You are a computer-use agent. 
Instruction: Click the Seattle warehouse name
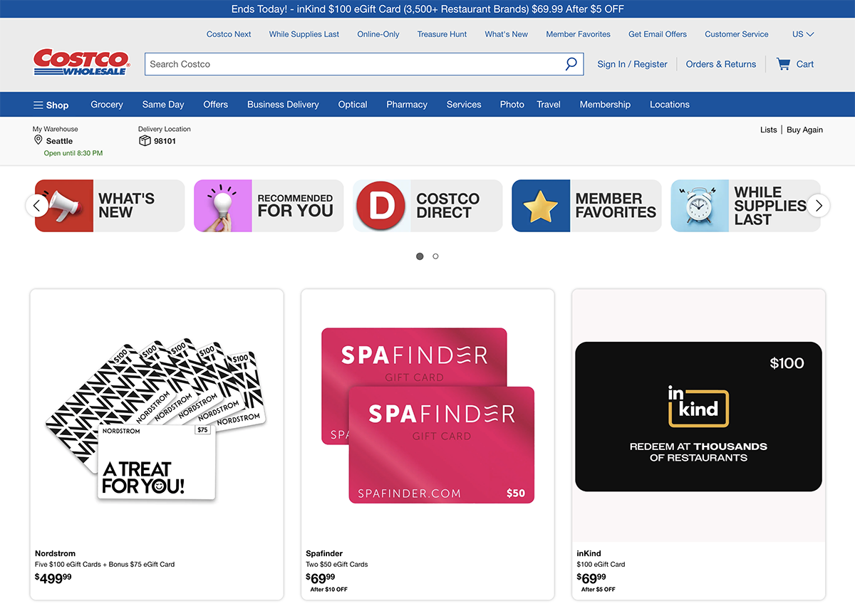[60, 141]
